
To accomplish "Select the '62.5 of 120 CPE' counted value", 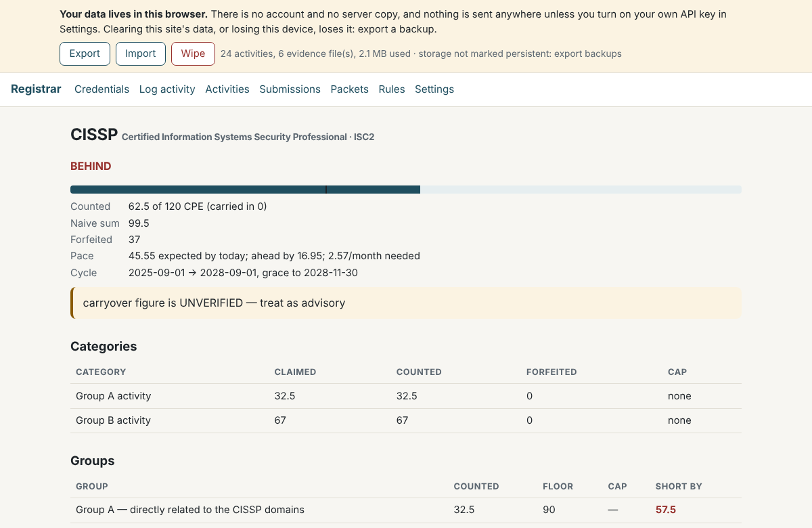I will (198, 206).
